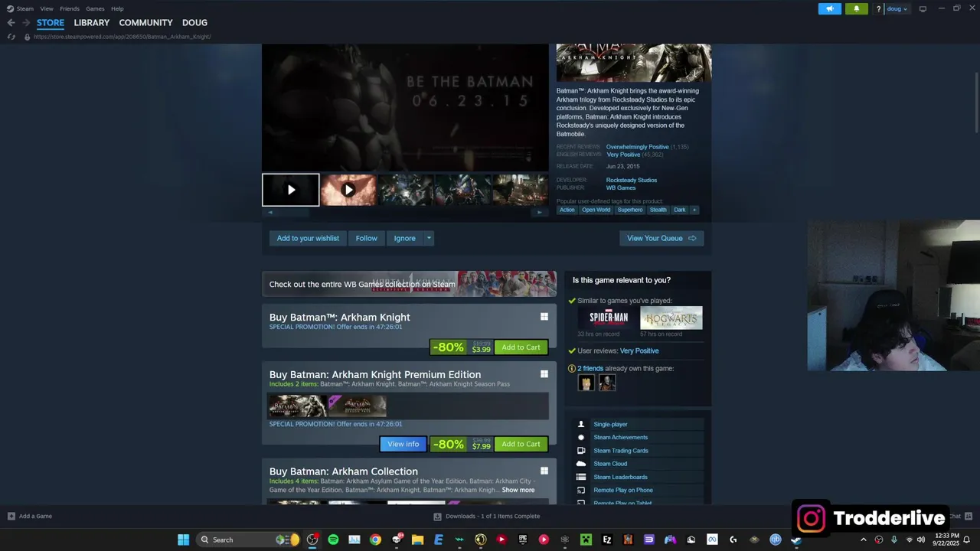Open the second friend avatar
This screenshot has height=551, width=980.
tap(607, 383)
